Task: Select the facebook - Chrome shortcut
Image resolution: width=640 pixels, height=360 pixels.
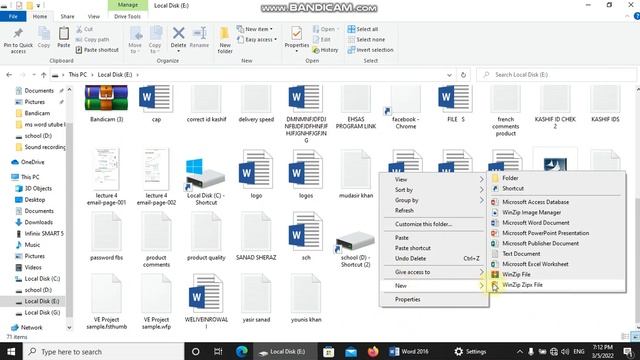Action: pos(405,107)
